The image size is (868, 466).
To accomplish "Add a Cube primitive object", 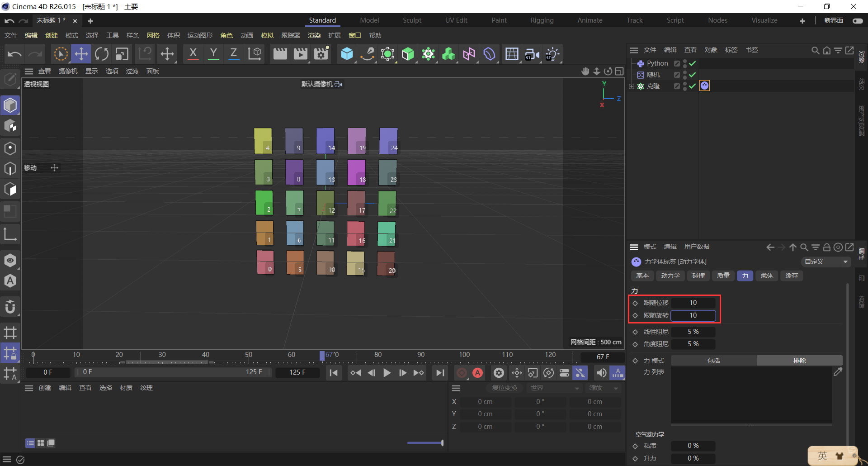I will [x=347, y=54].
